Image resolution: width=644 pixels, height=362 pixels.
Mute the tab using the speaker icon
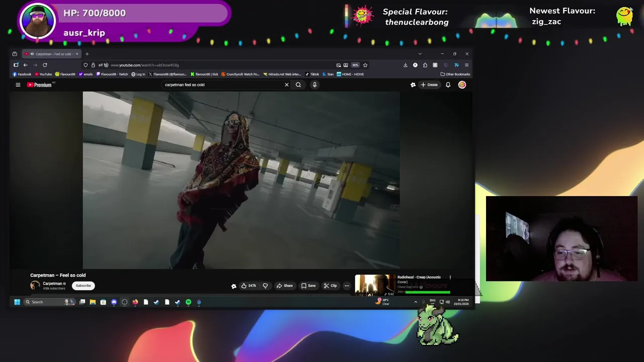click(x=32, y=54)
